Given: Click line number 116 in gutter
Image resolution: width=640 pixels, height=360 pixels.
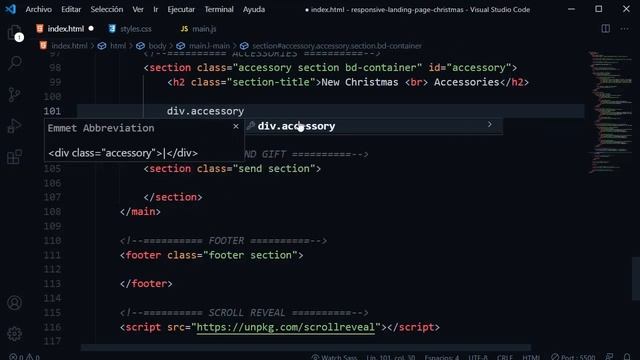Looking at the screenshot, I should (x=52, y=327).
